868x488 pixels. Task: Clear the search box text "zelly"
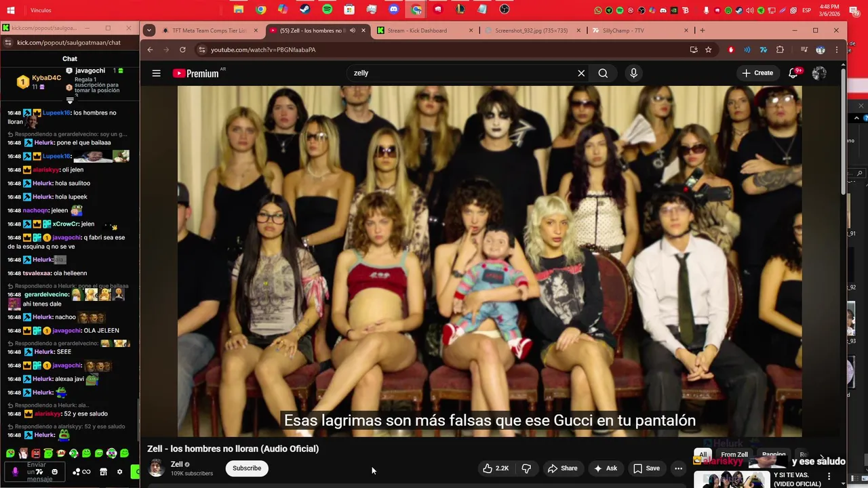[x=581, y=73]
